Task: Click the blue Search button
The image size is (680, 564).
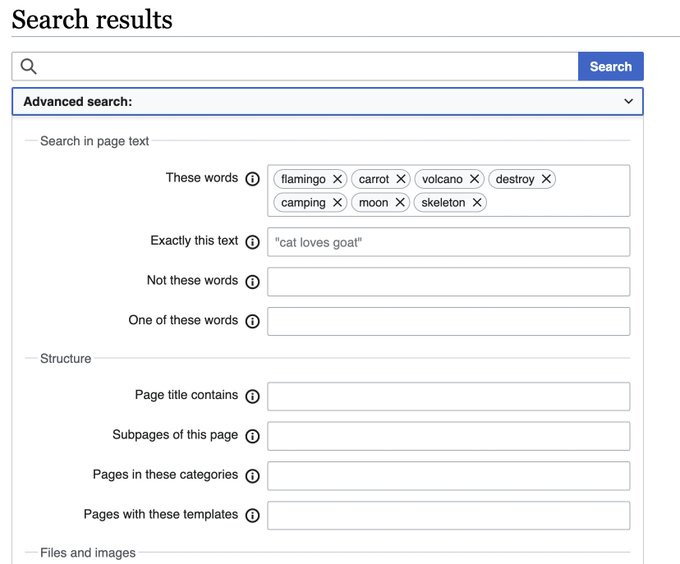Action: pyautogui.click(x=611, y=66)
